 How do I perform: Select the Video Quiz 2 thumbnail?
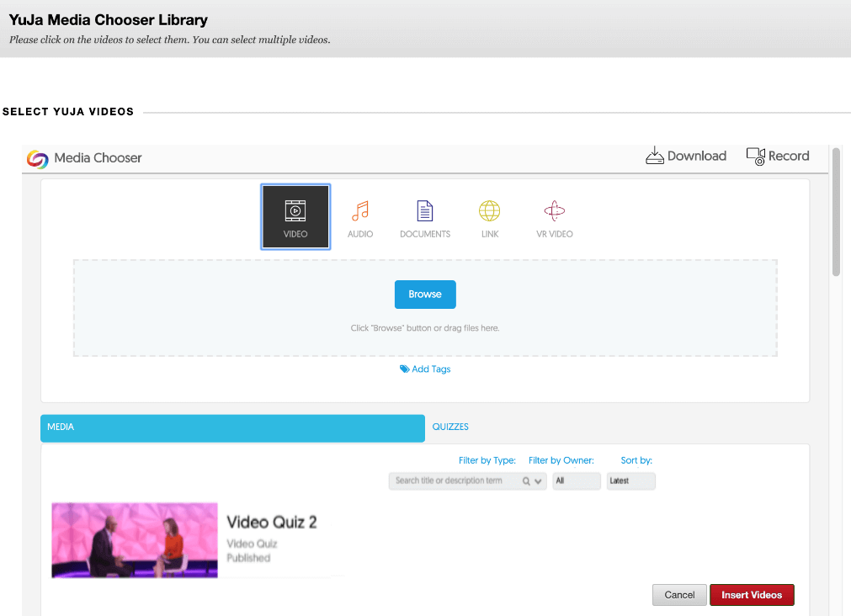(x=135, y=540)
